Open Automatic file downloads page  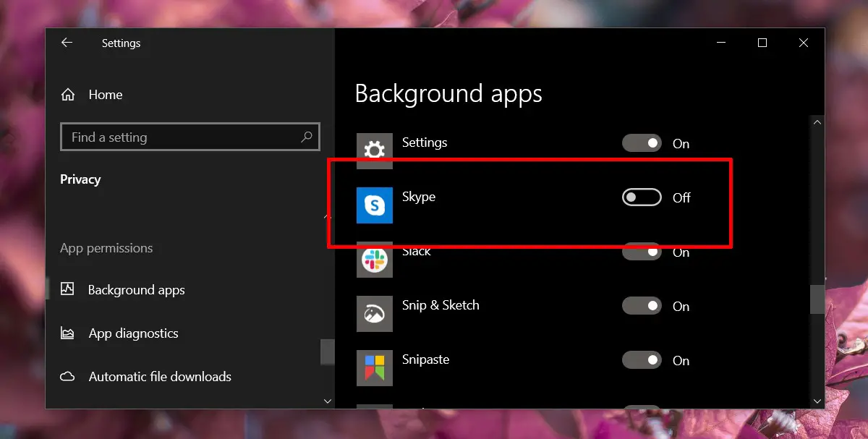click(x=160, y=377)
